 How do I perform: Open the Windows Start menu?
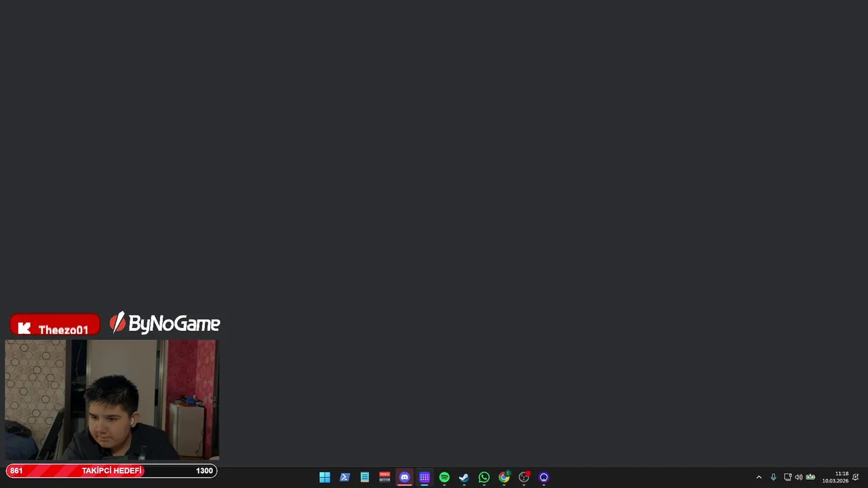pos(325,477)
